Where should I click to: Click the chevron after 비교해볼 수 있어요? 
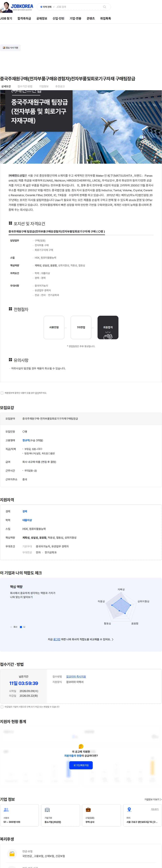click(x=112, y=640)
